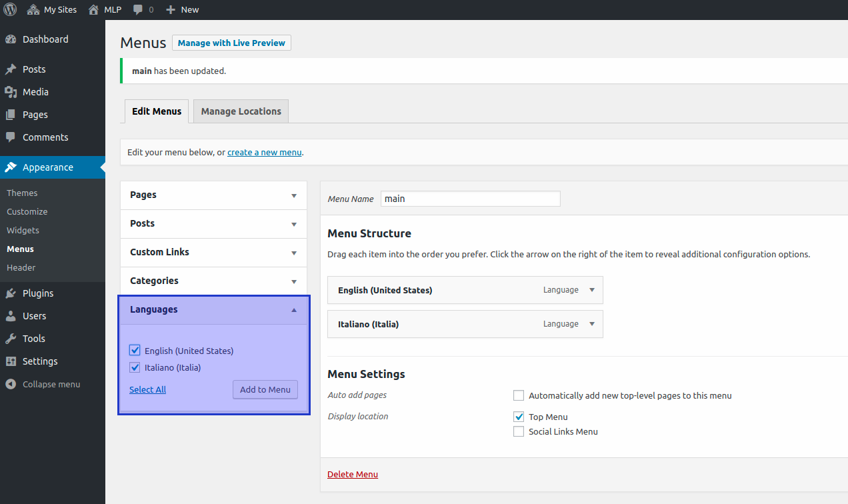Open the Comments speech bubble icon
848x504 pixels.
tap(11, 137)
